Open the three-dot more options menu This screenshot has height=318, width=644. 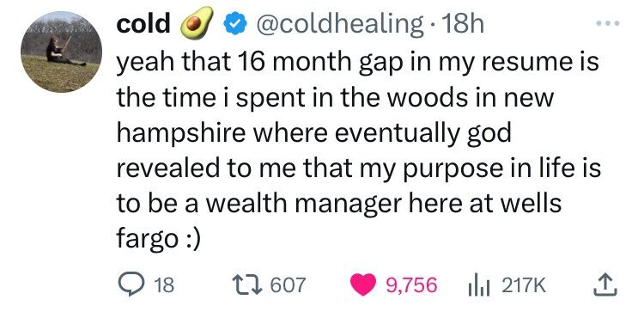point(607,23)
